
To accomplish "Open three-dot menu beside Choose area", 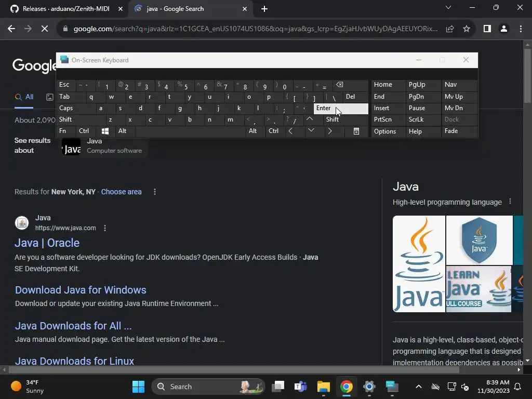I will pos(155,192).
